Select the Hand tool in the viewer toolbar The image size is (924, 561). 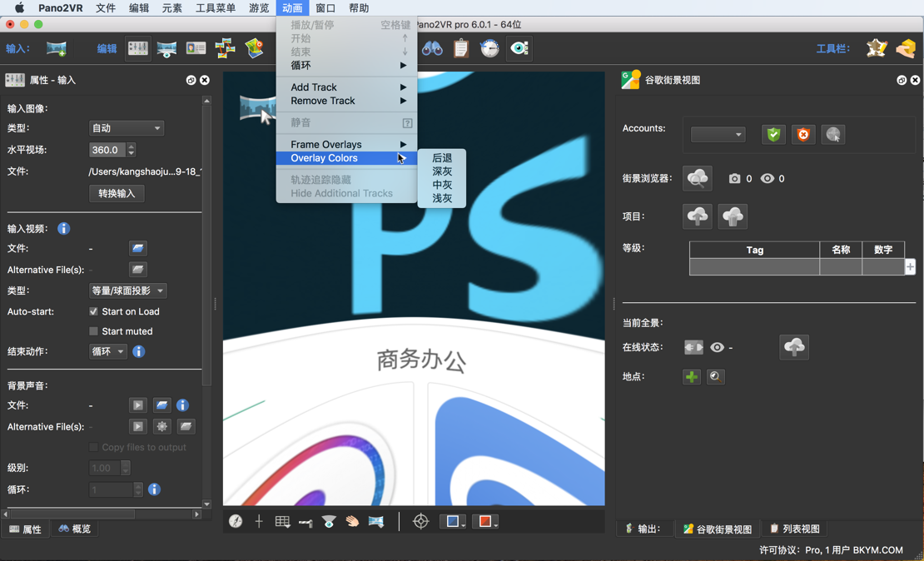click(351, 521)
